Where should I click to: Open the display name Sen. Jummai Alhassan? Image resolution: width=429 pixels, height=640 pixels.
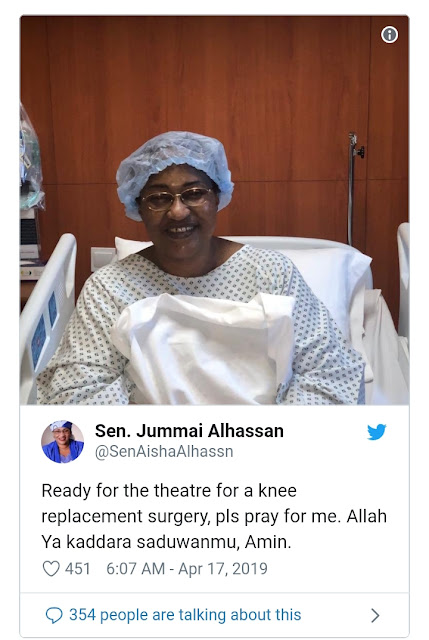[189, 431]
